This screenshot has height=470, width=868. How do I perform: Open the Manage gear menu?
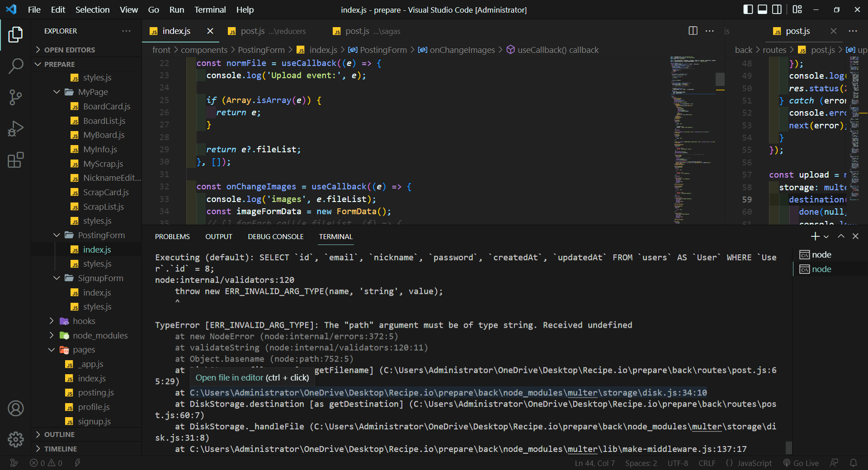[x=15, y=439]
